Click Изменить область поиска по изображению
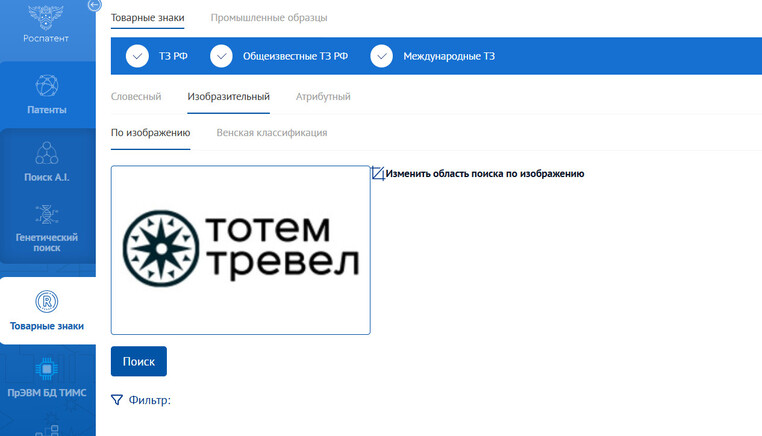This screenshot has height=436, width=762. (485, 174)
